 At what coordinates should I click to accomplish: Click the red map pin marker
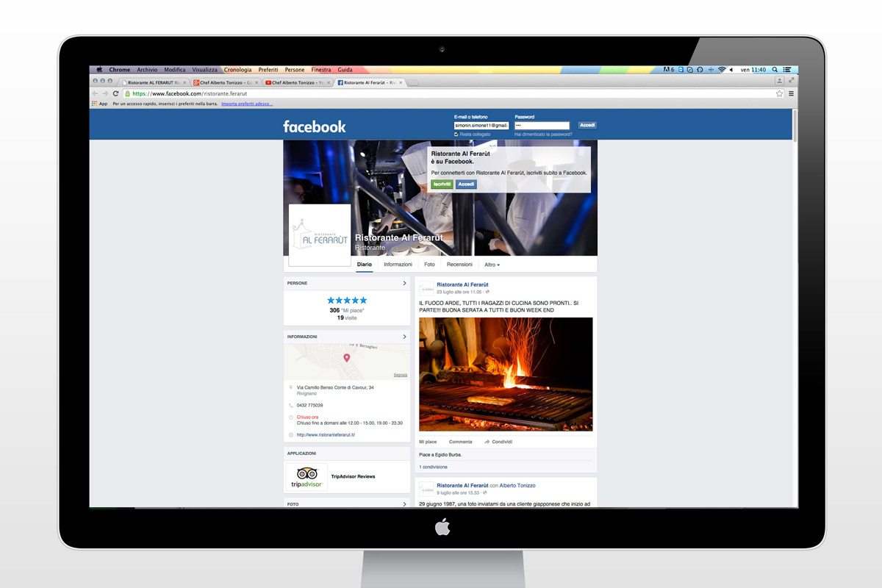click(x=347, y=358)
